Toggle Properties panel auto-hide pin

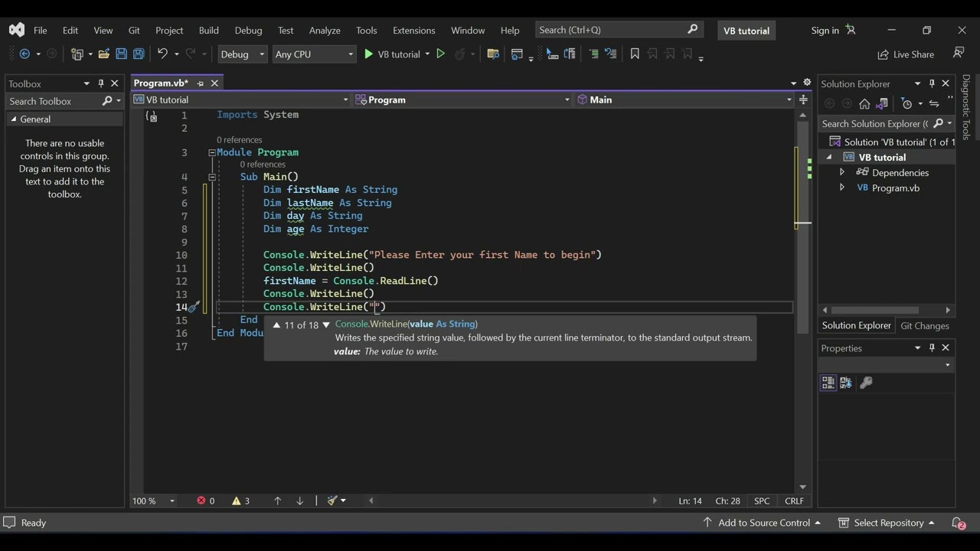pyautogui.click(x=932, y=347)
